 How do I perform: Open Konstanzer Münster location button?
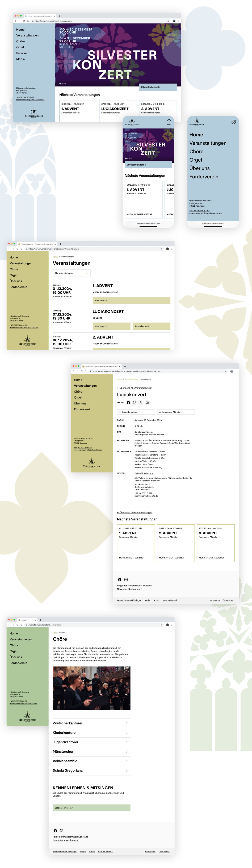tap(176, 412)
